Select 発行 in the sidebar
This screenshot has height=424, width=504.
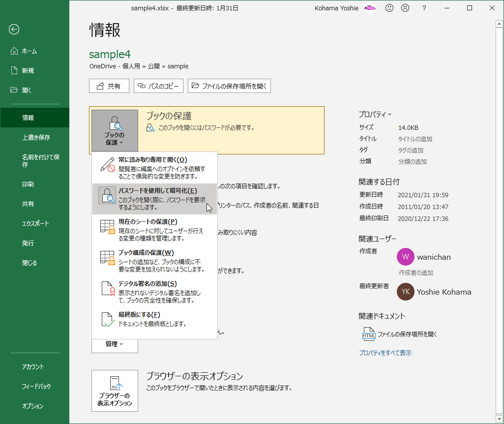coord(35,243)
